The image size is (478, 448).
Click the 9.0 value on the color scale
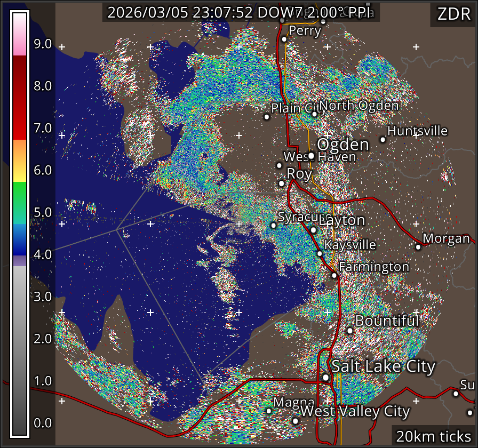43,44
